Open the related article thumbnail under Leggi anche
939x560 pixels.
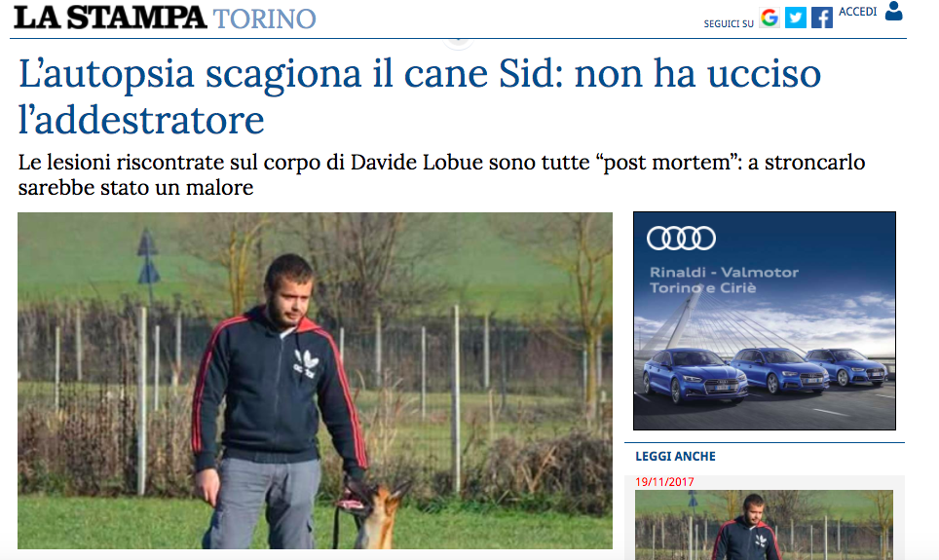(764, 525)
